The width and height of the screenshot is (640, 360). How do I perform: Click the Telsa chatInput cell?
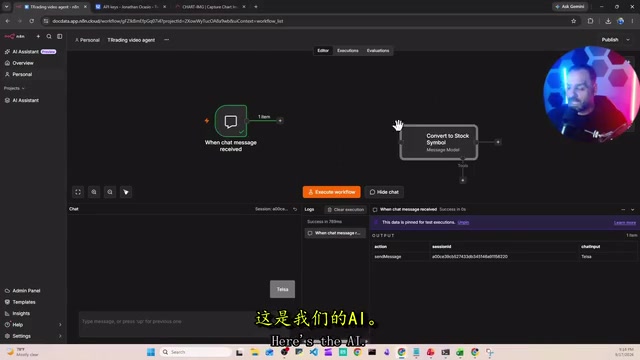point(587,257)
